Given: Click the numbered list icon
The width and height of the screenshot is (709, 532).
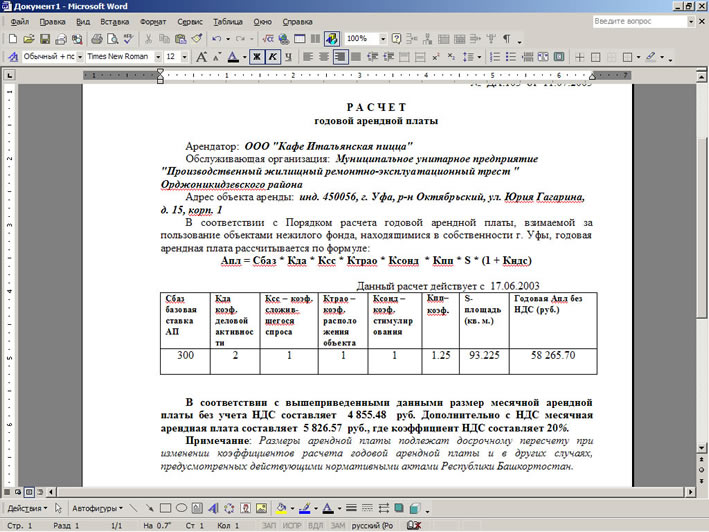Looking at the screenshot, I should 495,57.
